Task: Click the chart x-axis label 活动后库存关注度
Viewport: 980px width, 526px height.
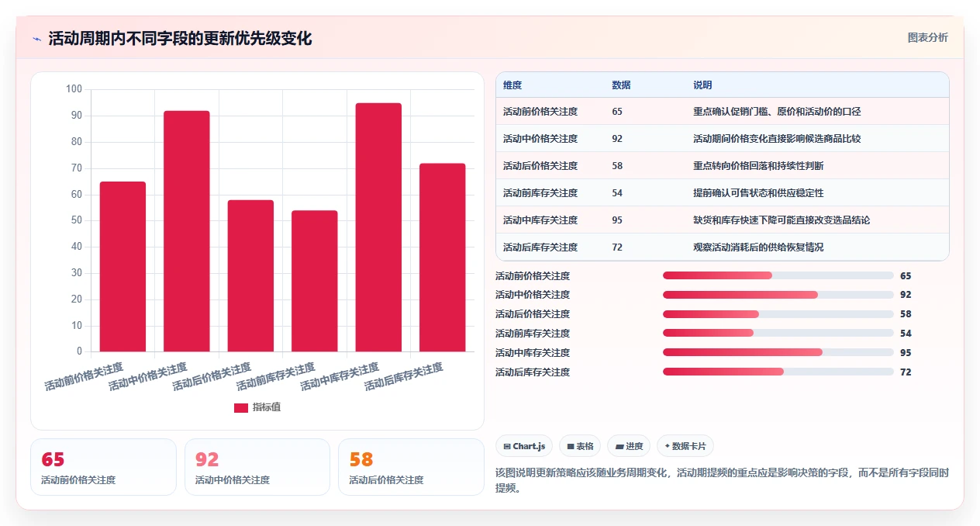Action: 404,377
